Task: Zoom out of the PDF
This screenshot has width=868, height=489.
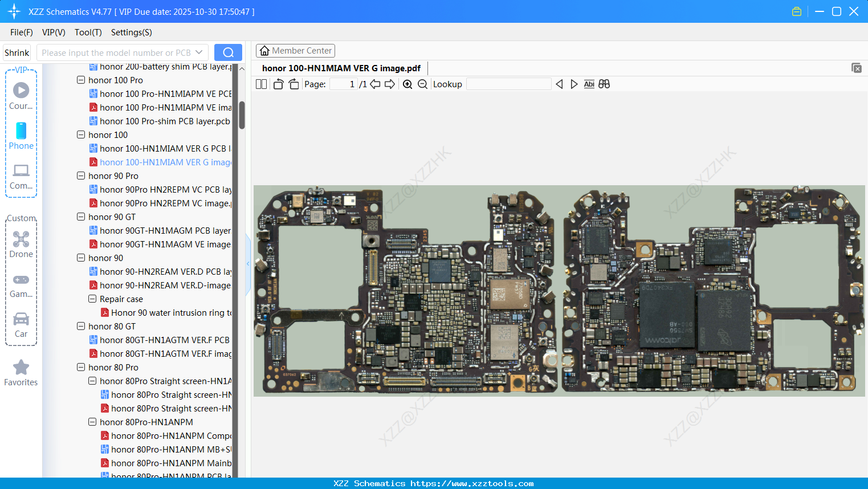Action: pyautogui.click(x=422, y=84)
